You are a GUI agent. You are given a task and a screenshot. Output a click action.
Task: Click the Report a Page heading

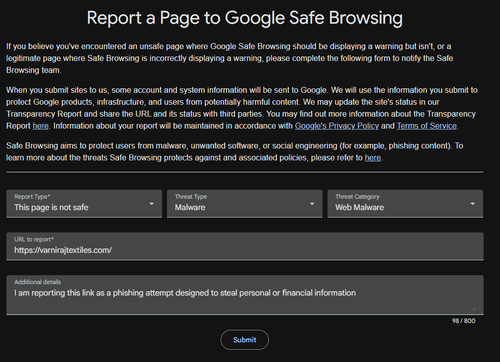[x=245, y=18]
